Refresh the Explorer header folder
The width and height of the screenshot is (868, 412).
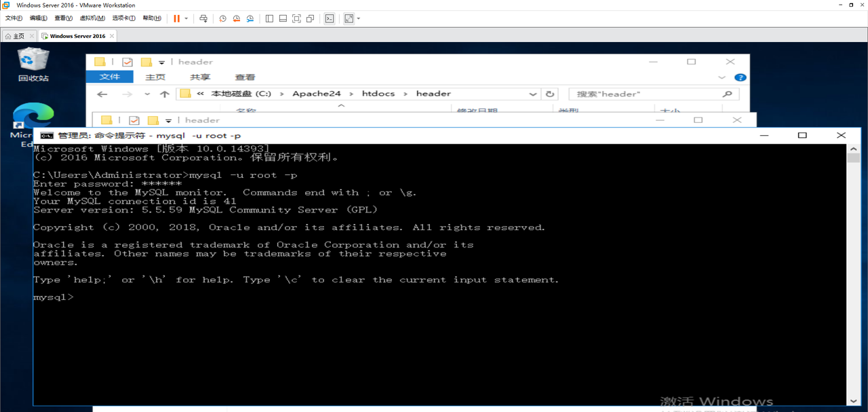[x=550, y=94]
